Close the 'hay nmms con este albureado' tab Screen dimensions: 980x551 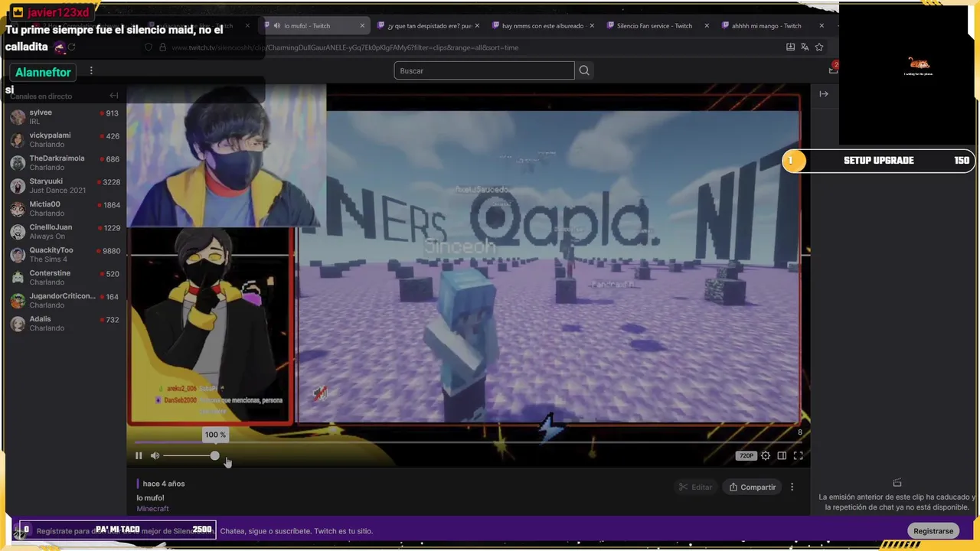tap(592, 26)
